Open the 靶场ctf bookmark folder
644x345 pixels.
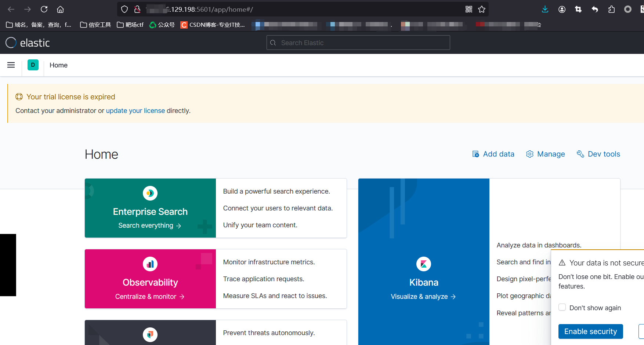(x=130, y=25)
